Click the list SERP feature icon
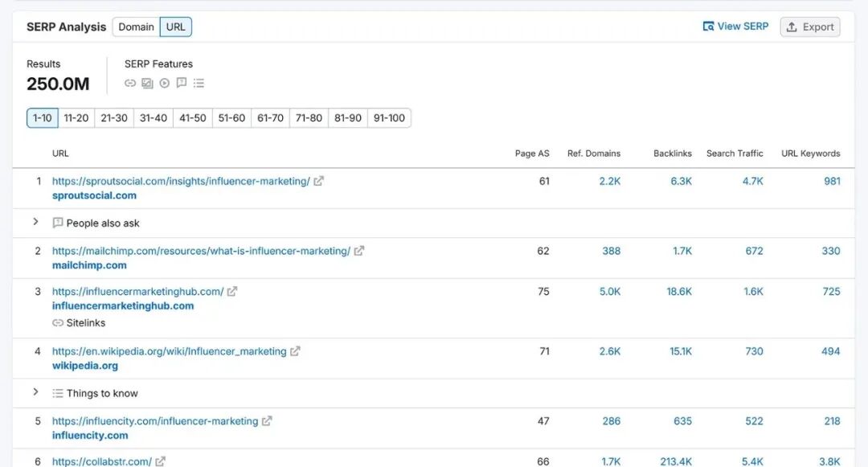Viewport: 868px width, 467px height. 199,83
